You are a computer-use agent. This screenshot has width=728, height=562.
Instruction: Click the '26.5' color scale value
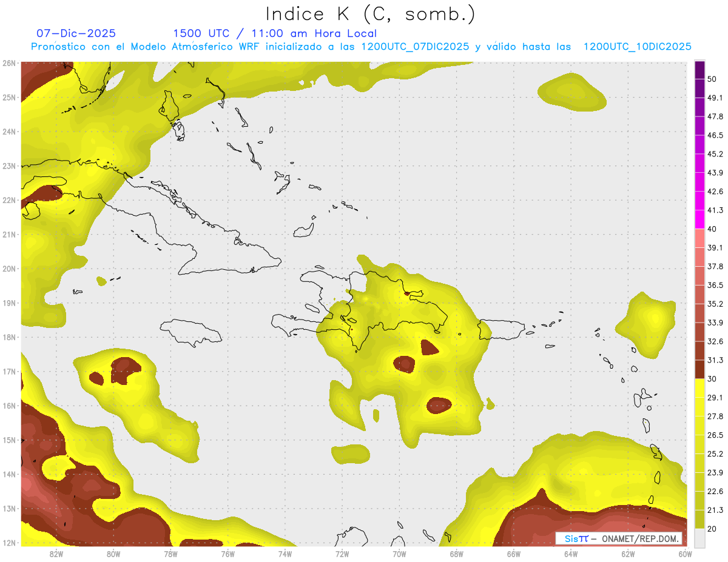click(x=715, y=435)
